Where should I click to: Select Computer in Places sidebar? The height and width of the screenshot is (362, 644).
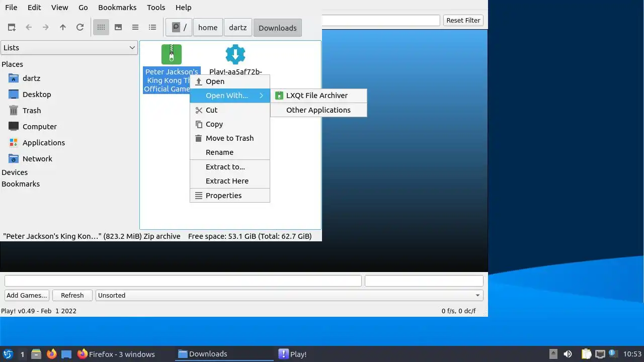pyautogui.click(x=40, y=127)
